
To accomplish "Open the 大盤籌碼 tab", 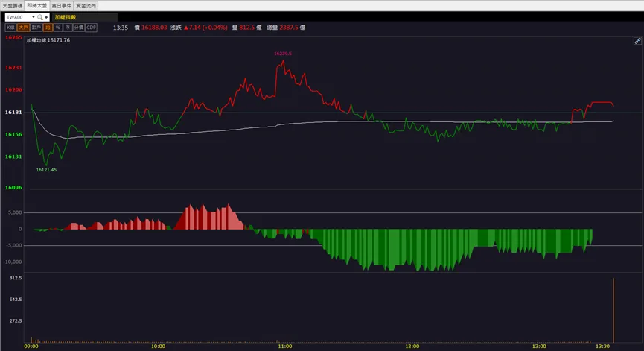I will 13,6.
